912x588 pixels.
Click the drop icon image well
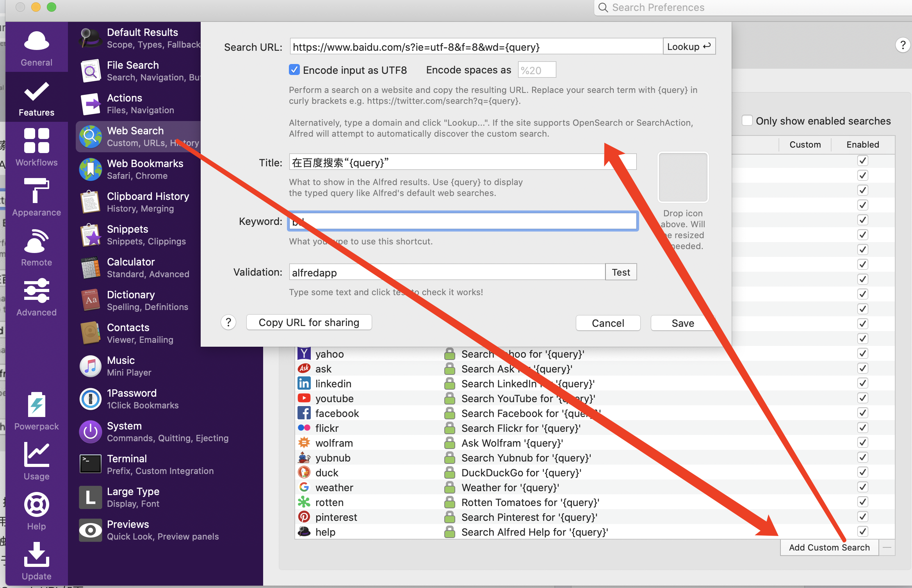point(683,177)
